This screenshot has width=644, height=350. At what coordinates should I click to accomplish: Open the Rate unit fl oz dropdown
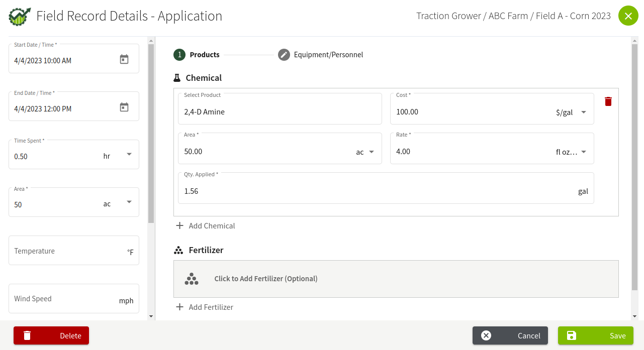click(584, 152)
